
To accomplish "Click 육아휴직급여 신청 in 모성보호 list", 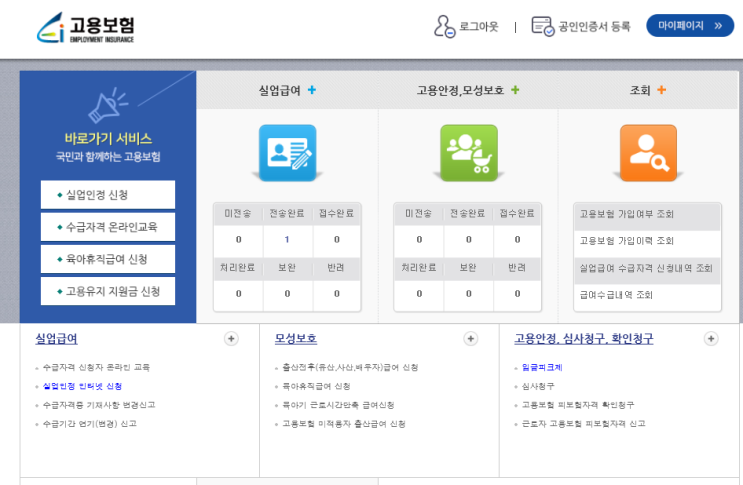I will (x=316, y=386).
